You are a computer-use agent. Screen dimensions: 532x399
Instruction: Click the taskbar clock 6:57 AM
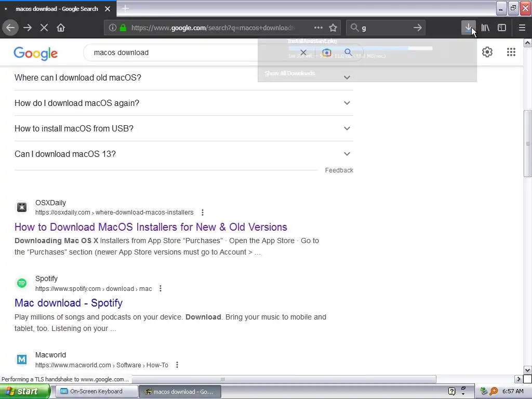pyautogui.click(x=513, y=391)
